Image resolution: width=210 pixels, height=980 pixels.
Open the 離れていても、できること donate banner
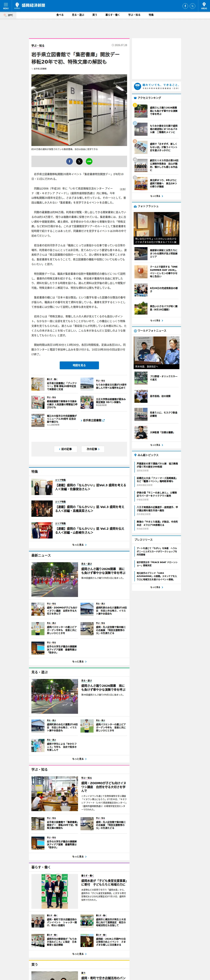coord(157,86)
